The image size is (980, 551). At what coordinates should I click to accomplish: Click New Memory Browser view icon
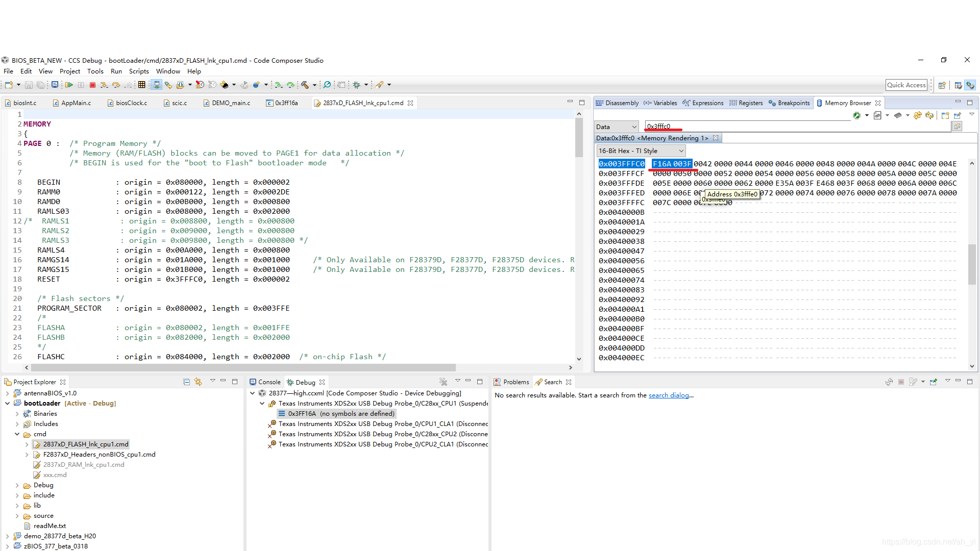click(945, 116)
